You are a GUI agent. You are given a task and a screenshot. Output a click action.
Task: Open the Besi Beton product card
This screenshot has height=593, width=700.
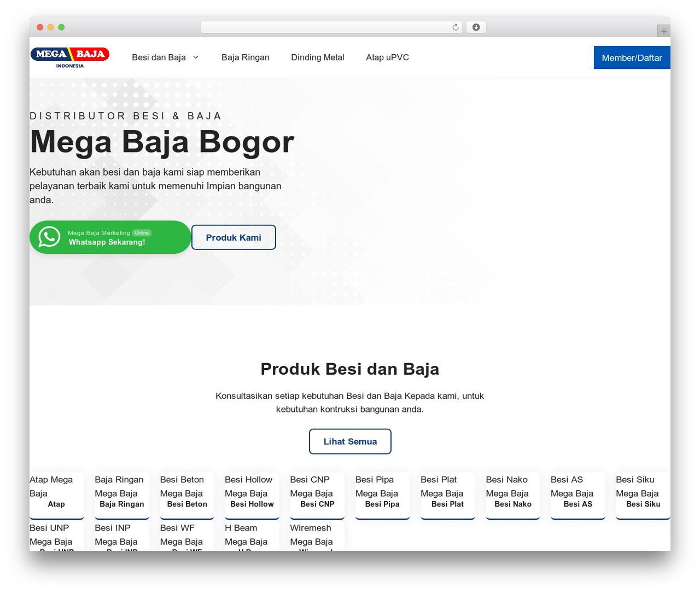click(187, 496)
